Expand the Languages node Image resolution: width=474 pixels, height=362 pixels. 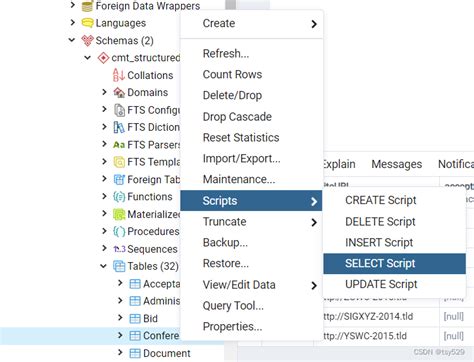click(x=72, y=22)
